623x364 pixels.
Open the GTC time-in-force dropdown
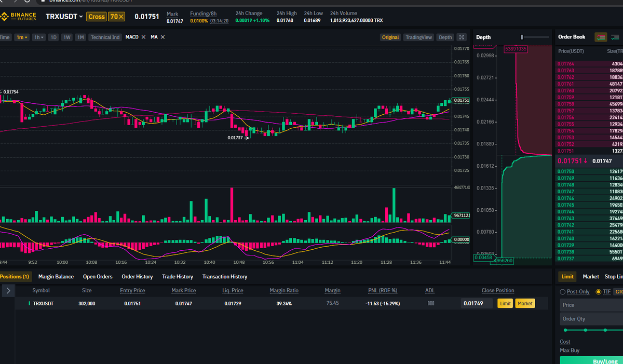point(618,292)
